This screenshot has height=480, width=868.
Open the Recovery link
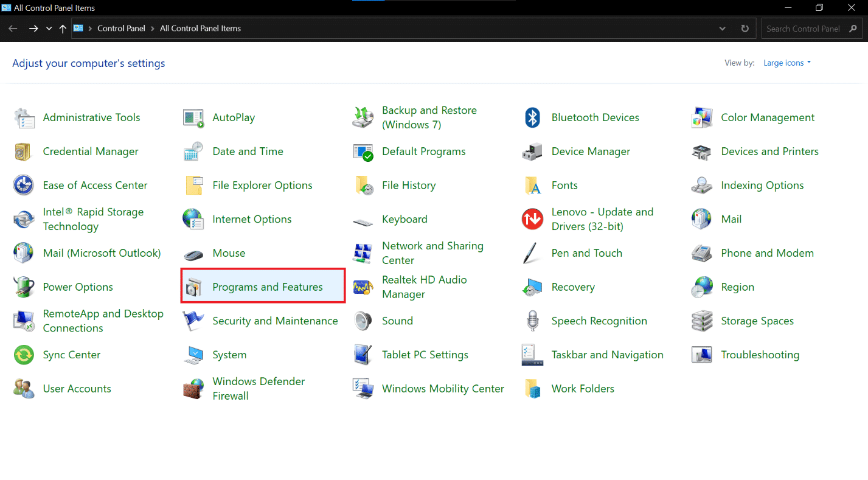pos(573,287)
